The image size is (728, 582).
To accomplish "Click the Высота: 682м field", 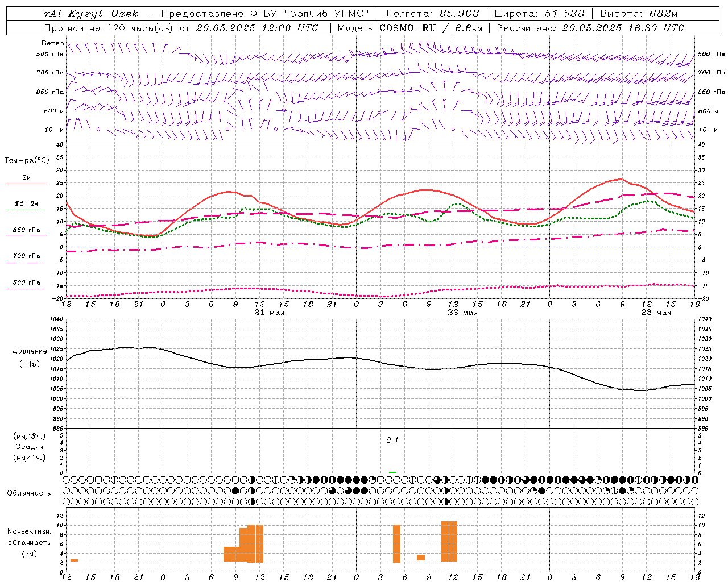I will coord(639,14).
